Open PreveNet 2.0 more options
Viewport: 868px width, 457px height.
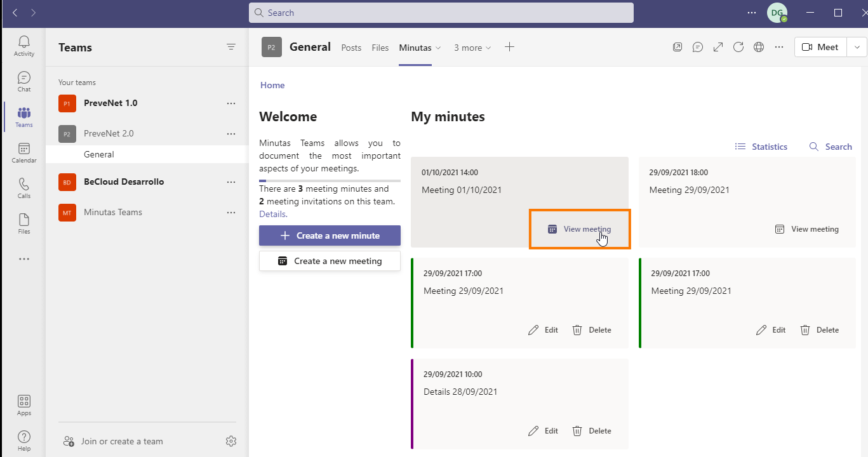click(x=231, y=133)
